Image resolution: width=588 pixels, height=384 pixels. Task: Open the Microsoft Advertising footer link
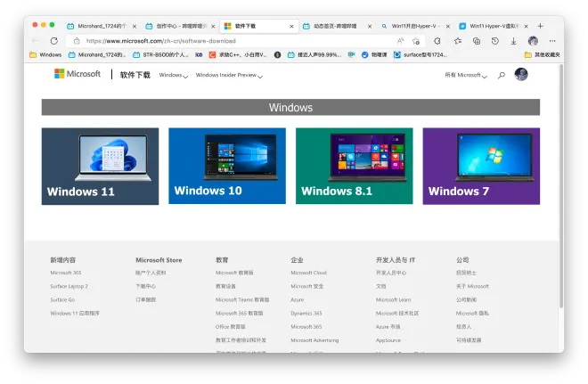pyautogui.click(x=314, y=340)
